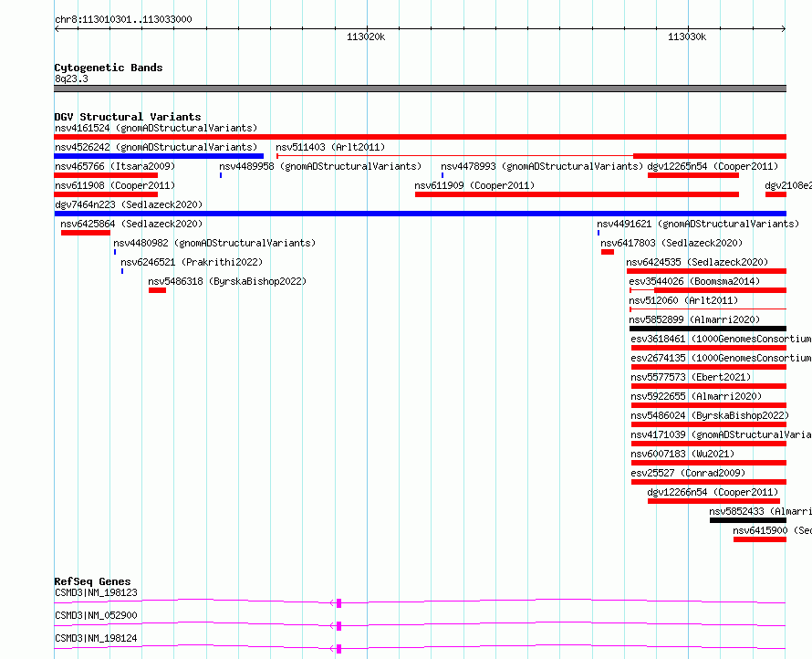Screen dimensions: 812x659
Task: Click magenta exon block of CSMD3|NM_052900
Action: 339,626
